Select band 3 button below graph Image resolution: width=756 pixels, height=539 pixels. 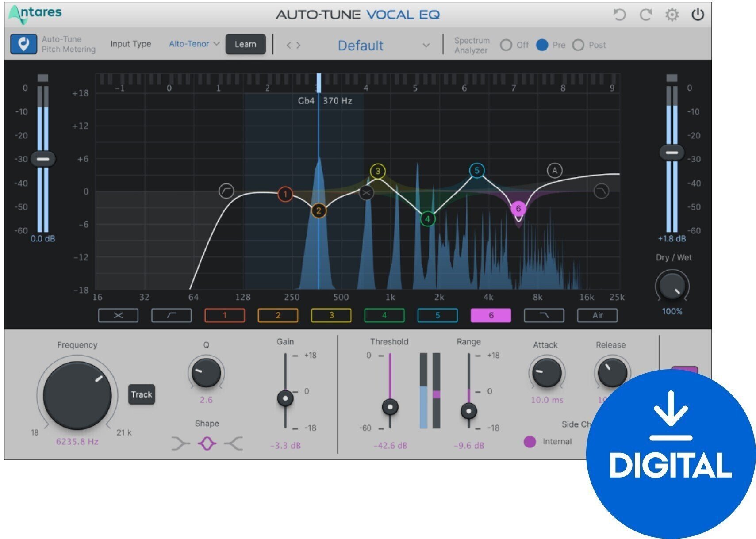331,315
